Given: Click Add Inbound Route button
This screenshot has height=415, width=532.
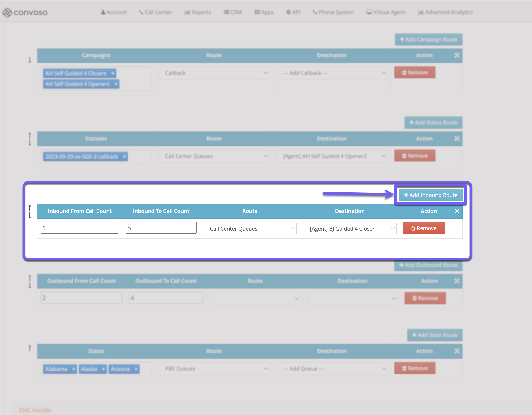Looking at the screenshot, I should (430, 195).
